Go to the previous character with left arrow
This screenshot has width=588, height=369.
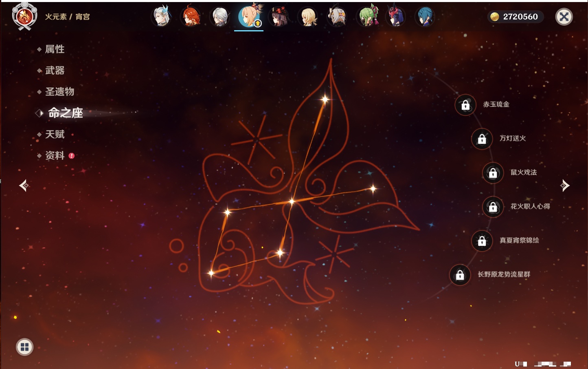24,186
